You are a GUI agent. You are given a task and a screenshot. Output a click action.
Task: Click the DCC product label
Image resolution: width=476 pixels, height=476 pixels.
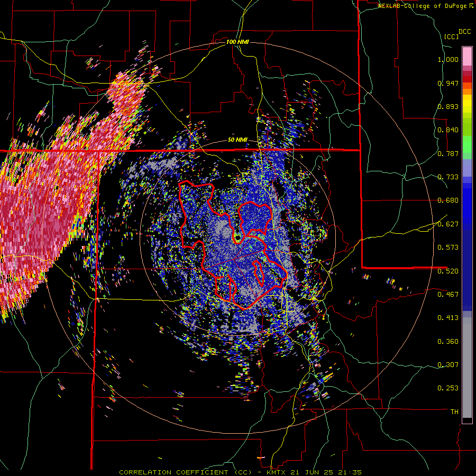pos(464,32)
